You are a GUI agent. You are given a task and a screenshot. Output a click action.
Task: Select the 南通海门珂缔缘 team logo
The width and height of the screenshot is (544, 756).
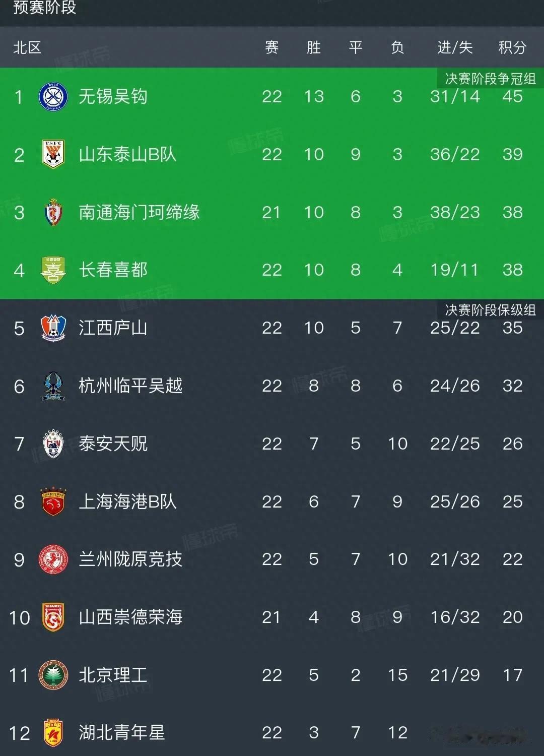click(53, 212)
